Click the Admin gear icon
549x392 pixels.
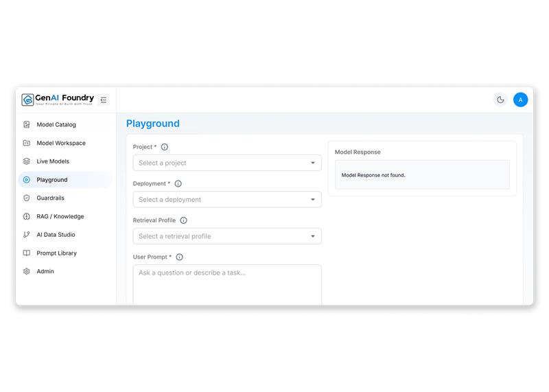[27, 271]
